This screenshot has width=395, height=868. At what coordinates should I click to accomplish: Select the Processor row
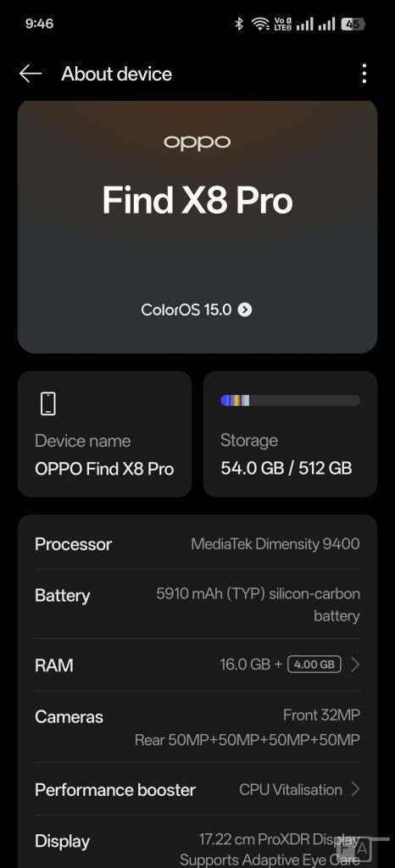[x=197, y=543]
